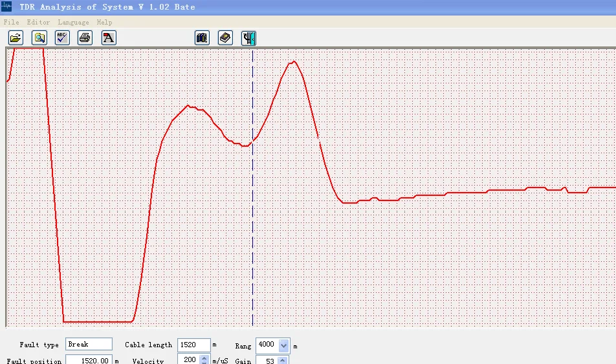Click the Fault type field showing Break
Image resolution: width=616 pixels, height=364 pixels.
(89, 344)
